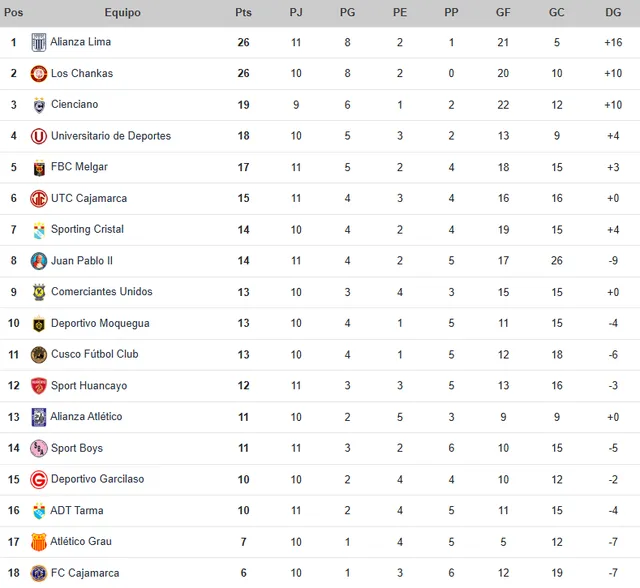Click the GF column header
The width and height of the screenshot is (640, 588).
503,13
